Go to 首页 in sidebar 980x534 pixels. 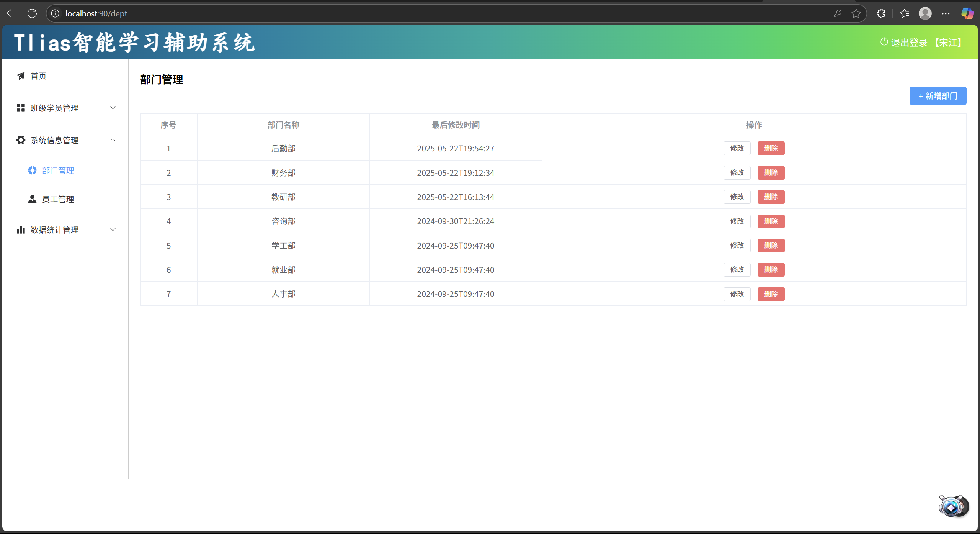click(x=38, y=76)
